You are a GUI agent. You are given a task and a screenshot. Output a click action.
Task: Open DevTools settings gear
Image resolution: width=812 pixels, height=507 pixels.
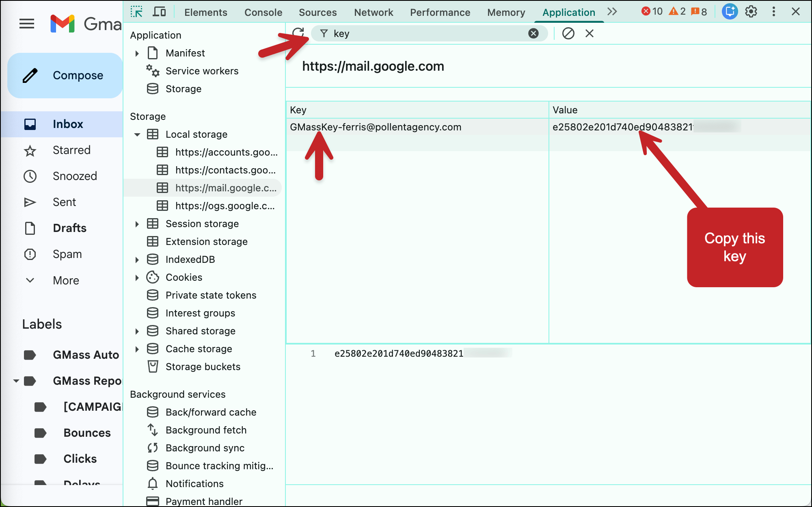751,12
